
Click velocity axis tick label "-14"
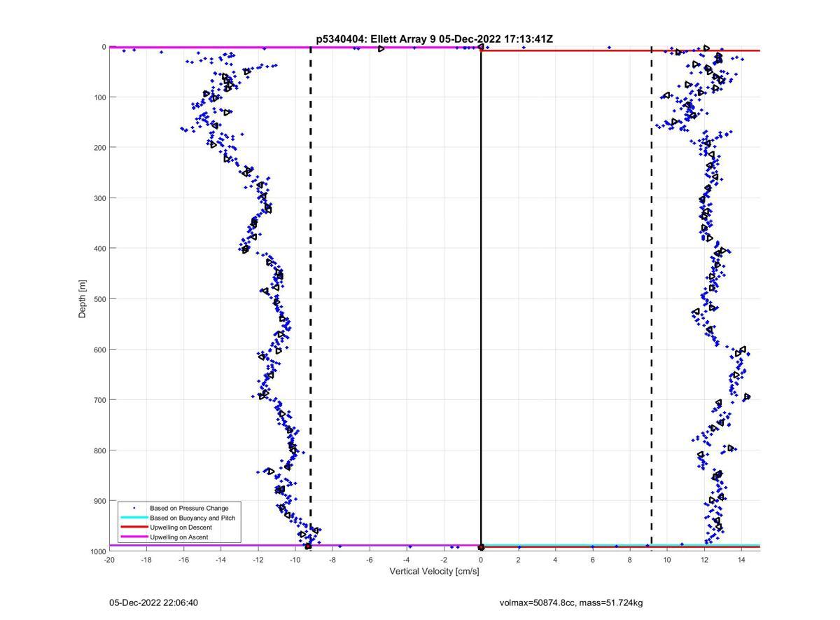[x=220, y=560]
